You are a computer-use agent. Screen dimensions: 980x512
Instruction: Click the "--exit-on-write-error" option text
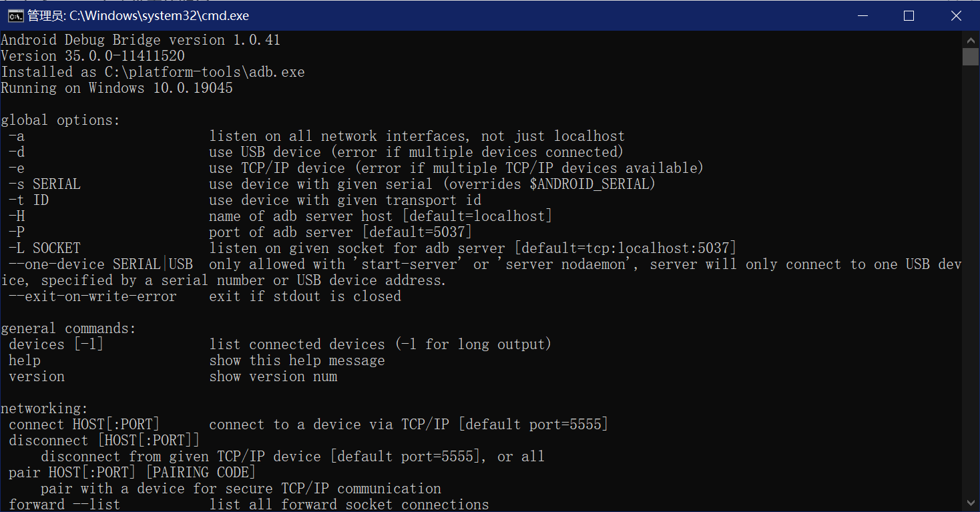pos(93,296)
